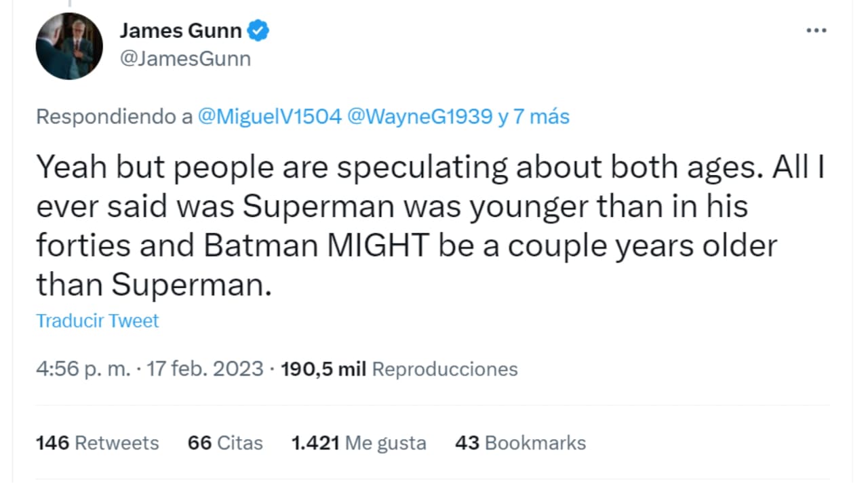The width and height of the screenshot is (868, 488).
Task: Click the @JamesGunn handle
Action: click(x=185, y=59)
